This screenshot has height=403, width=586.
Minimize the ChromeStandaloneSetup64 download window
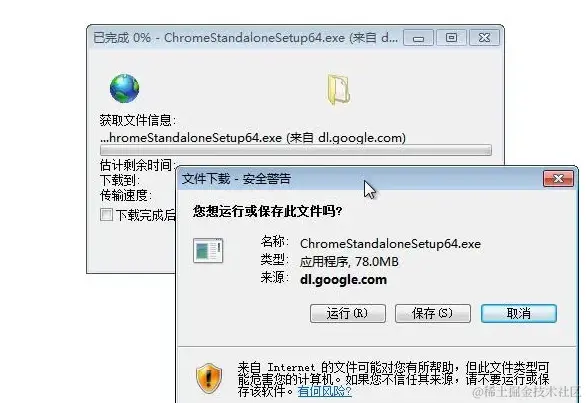coord(419,38)
